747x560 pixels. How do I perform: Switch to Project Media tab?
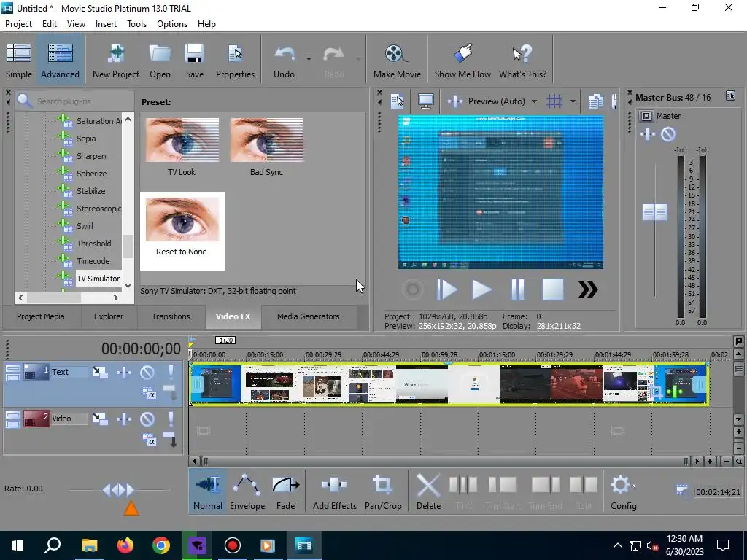point(41,316)
